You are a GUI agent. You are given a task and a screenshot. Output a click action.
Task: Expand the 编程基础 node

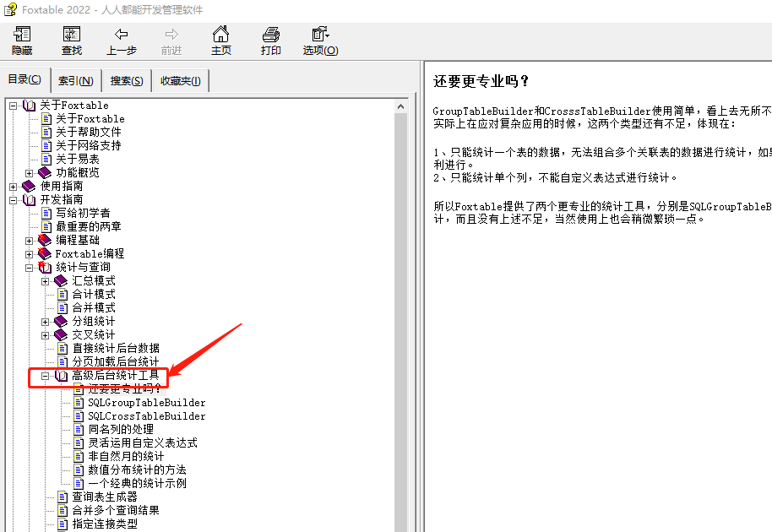[x=29, y=241]
